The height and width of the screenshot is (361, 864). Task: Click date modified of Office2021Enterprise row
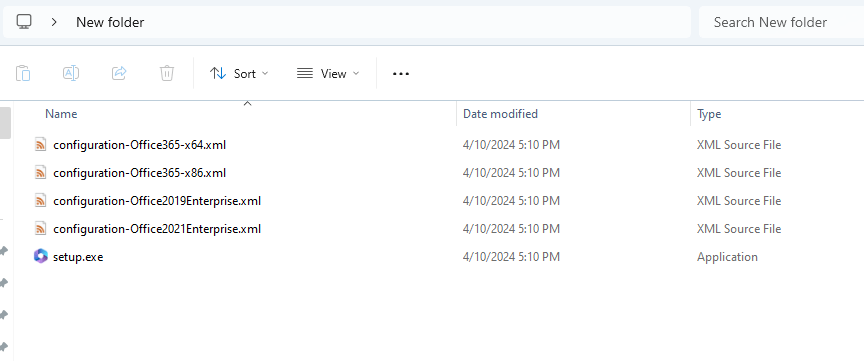[511, 228]
